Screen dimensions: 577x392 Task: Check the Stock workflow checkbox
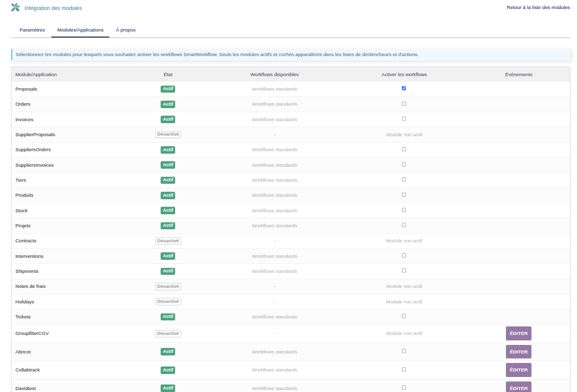tap(404, 210)
